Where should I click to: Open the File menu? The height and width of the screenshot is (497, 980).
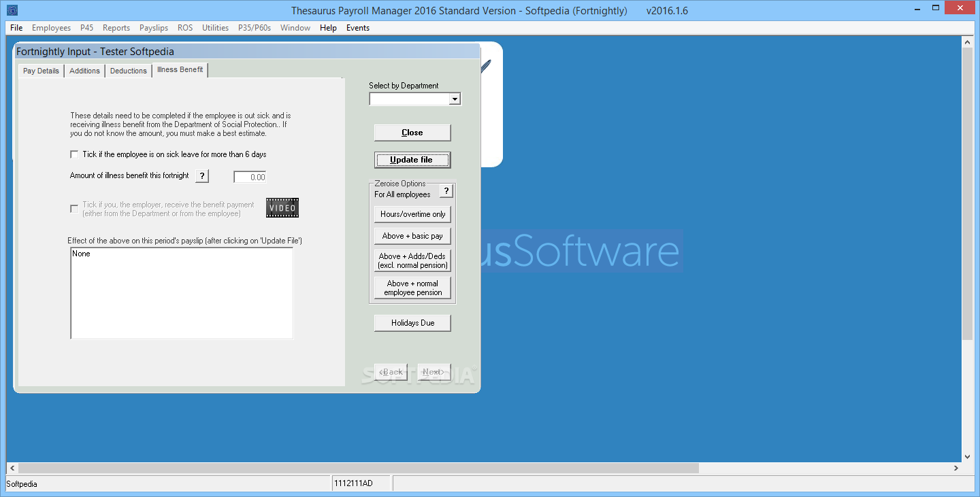tap(16, 28)
